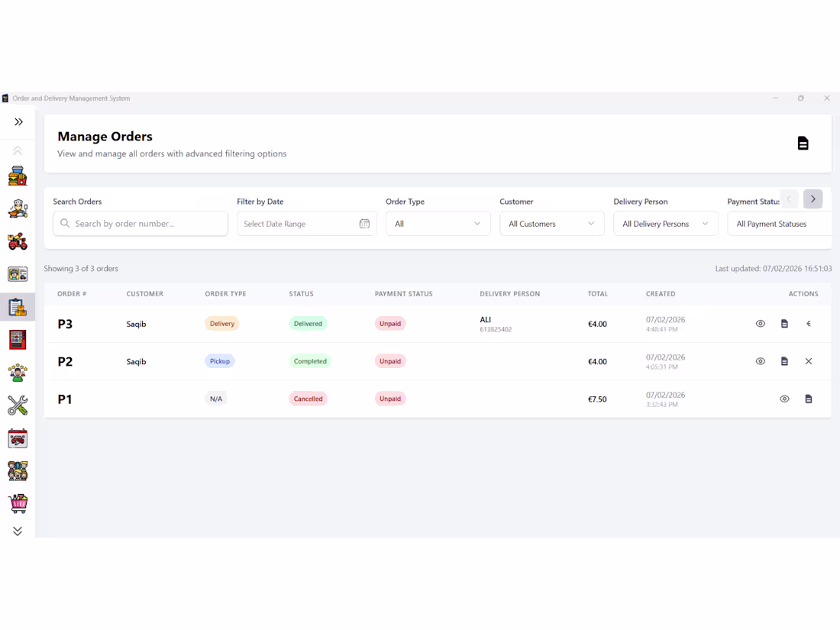Select order number P1
The width and height of the screenshot is (840, 630).
tap(65, 399)
